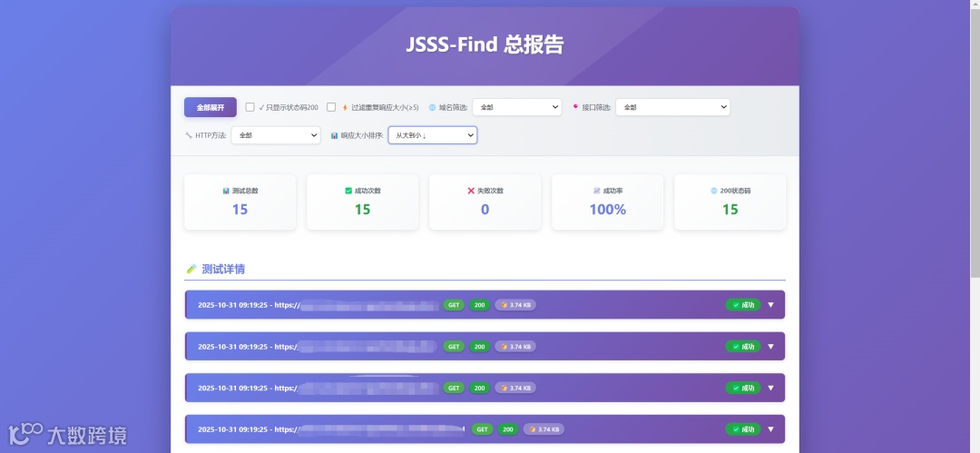Screen dimensions: 980x453
Task: Enable the 只显示状态码200 checkbox
Action: coord(250,107)
